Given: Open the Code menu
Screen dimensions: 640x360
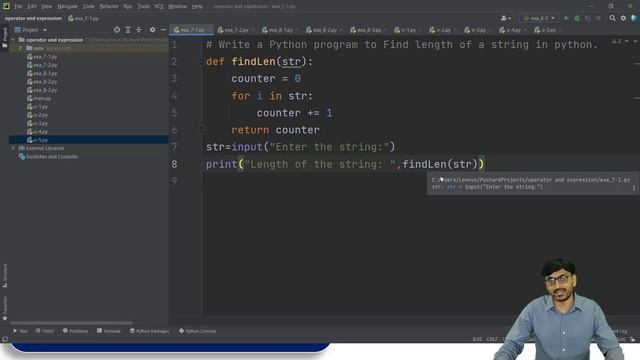Looking at the screenshot, I should coord(89,6).
